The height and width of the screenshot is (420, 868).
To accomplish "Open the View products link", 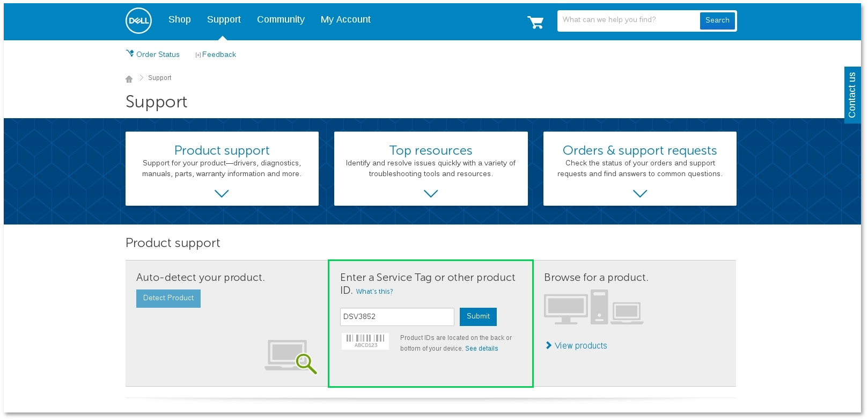I will coord(580,346).
